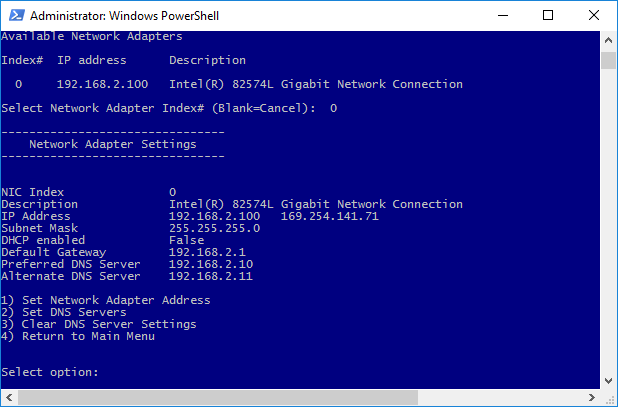Click the horizontal scrollbar right arrow
Viewport: 618px width, 407px height.
(592, 397)
